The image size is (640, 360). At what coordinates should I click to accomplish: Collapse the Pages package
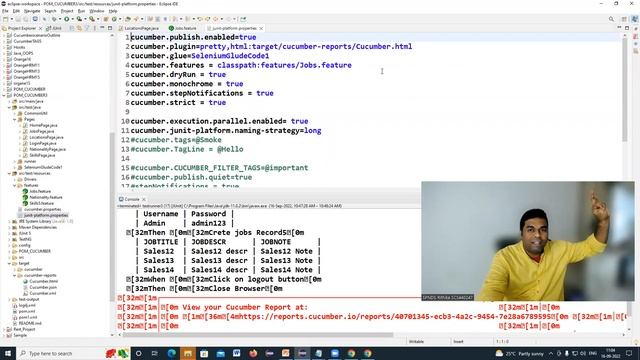15,119
